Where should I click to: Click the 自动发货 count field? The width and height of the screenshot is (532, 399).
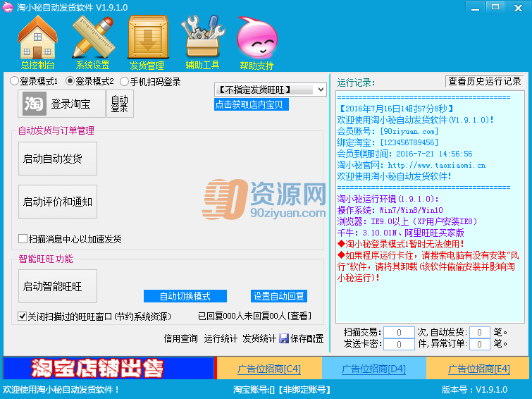pyautogui.click(x=479, y=332)
